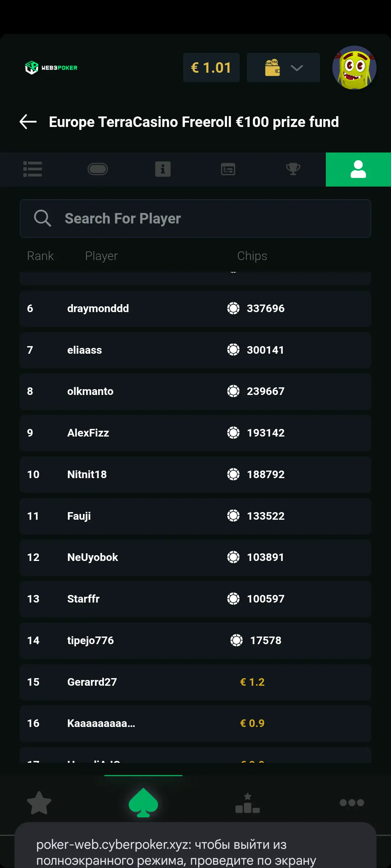Go back using the left arrow
This screenshot has height=868, width=391.
[28, 122]
